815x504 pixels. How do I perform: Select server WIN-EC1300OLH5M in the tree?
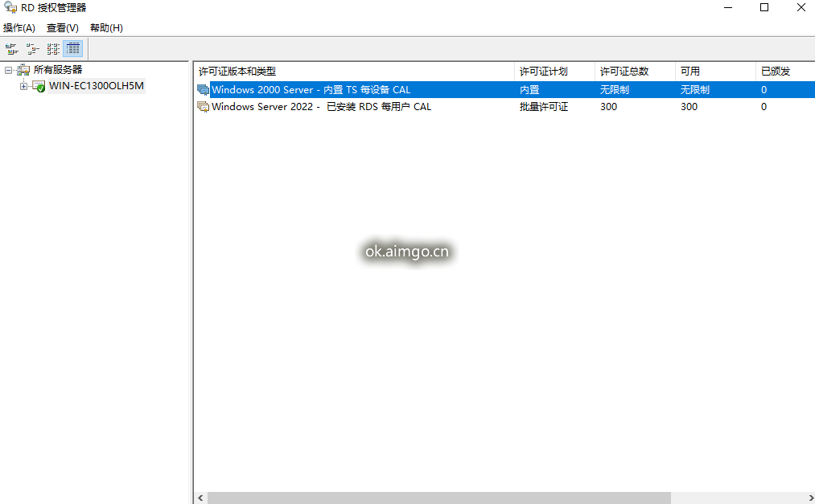pyautogui.click(x=97, y=86)
